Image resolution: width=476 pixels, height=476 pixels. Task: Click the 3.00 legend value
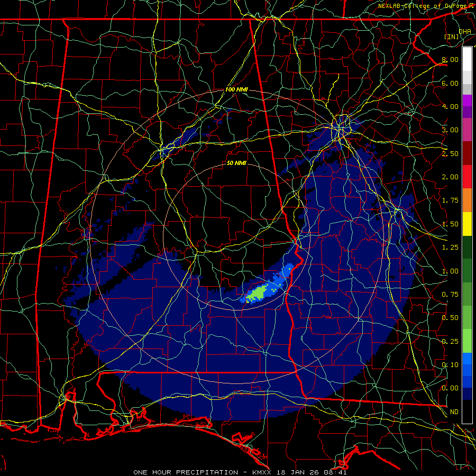(x=450, y=130)
